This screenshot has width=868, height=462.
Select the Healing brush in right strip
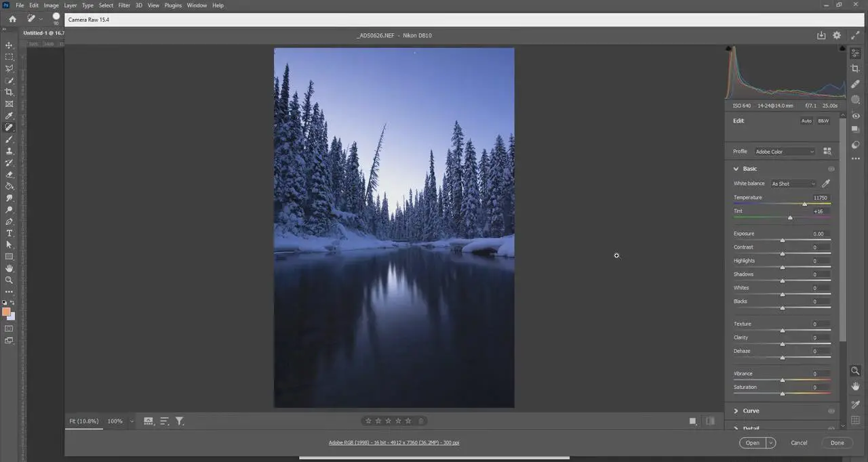(x=855, y=84)
